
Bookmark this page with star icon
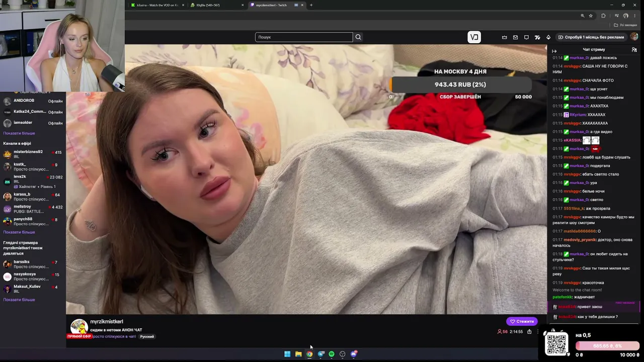point(591,16)
